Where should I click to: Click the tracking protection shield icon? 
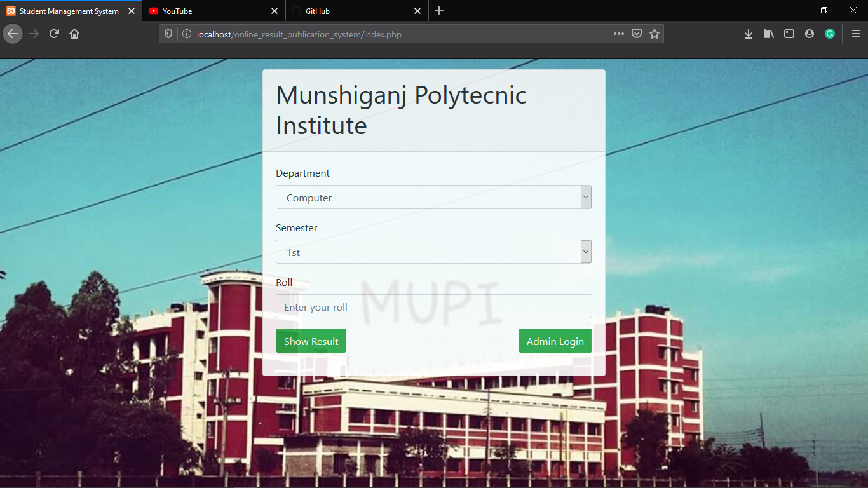168,34
